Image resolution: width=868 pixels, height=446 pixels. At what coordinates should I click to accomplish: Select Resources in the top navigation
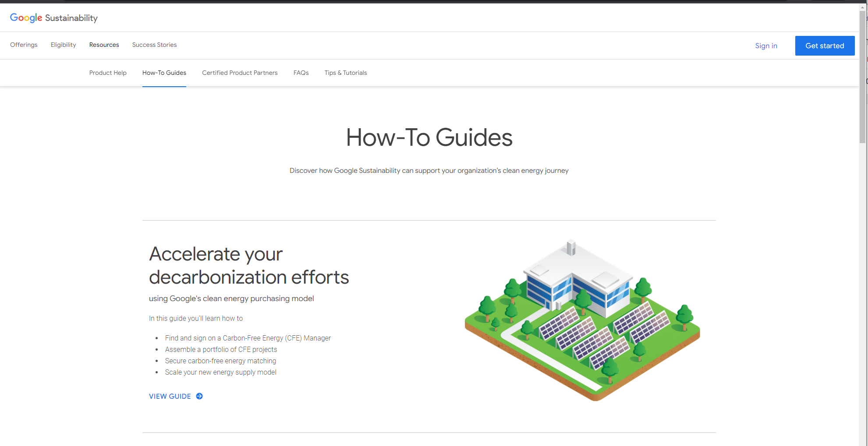click(x=104, y=45)
